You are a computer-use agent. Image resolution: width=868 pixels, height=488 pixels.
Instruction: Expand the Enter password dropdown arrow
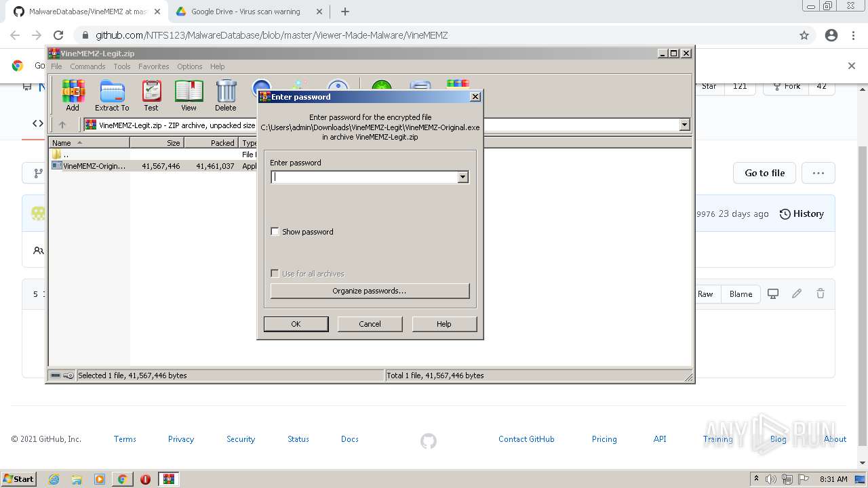click(x=463, y=177)
